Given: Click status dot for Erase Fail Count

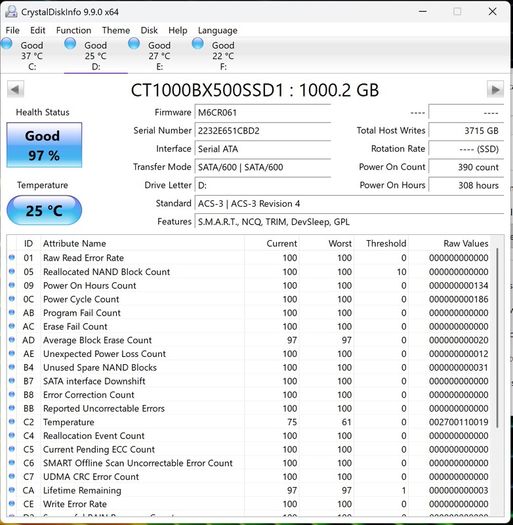Looking at the screenshot, I should pos(12,326).
